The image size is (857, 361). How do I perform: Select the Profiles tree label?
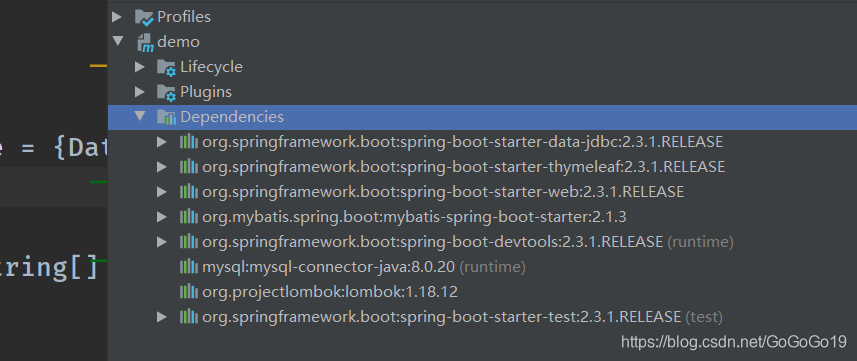[184, 18]
